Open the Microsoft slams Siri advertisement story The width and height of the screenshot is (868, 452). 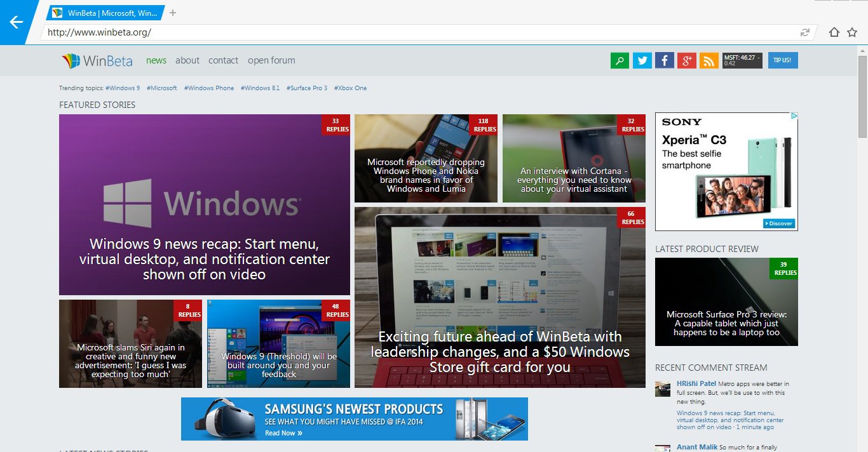click(x=130, y=343)
